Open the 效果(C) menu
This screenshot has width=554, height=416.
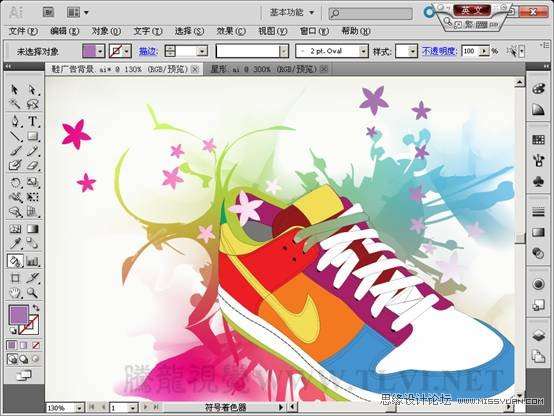click(x=231, y=31)
